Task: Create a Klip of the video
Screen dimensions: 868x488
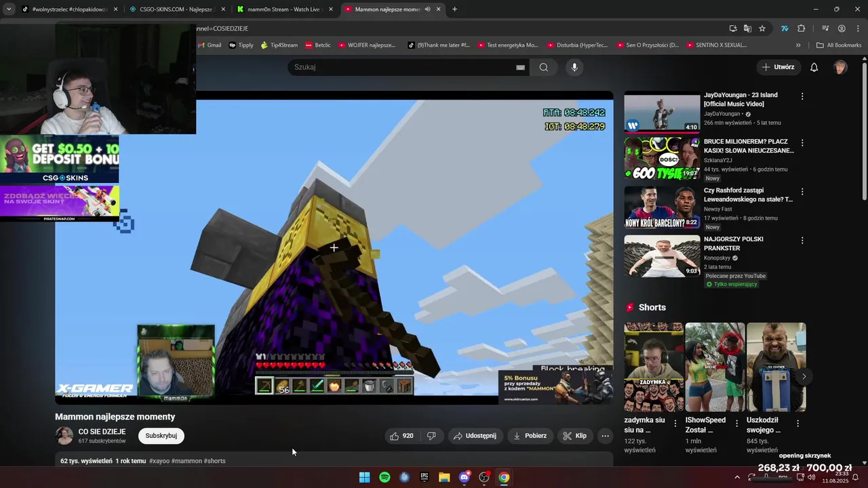Action: click(575, 436)
